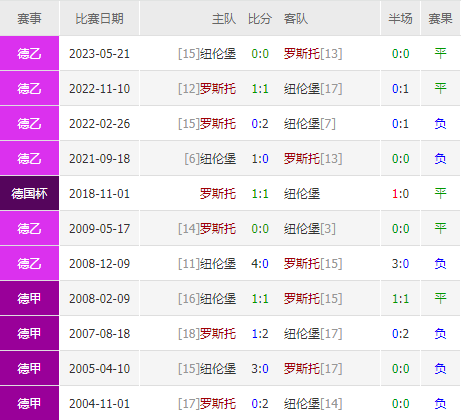Click the 平 result for 2022-11-10 match
The height and width of the screenshot is (420, 461).
pos(440,89)
